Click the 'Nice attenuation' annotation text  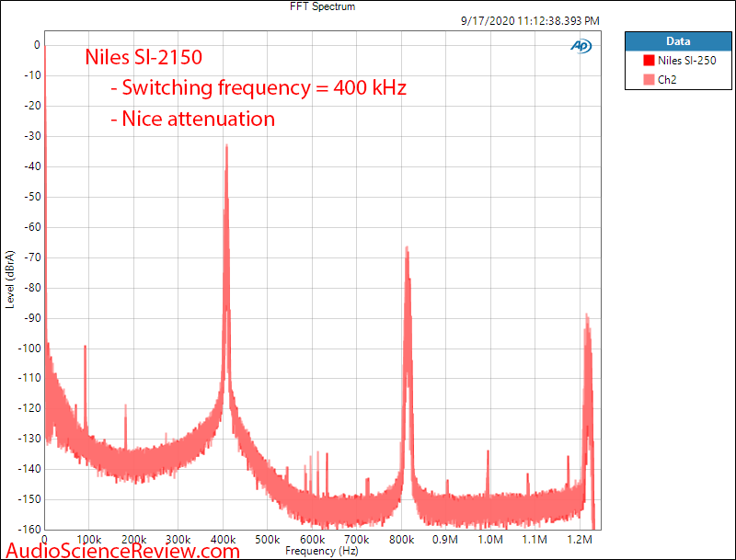(x=193, y=119)
